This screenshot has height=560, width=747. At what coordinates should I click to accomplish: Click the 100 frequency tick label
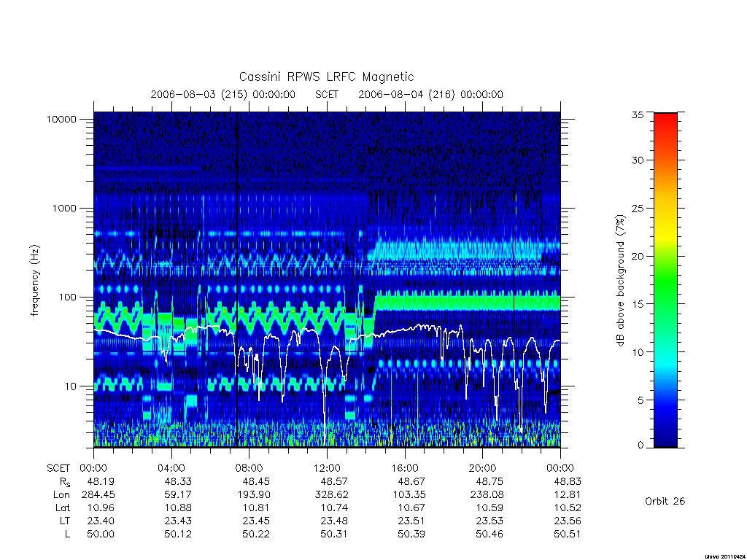[x=67, y=297]
